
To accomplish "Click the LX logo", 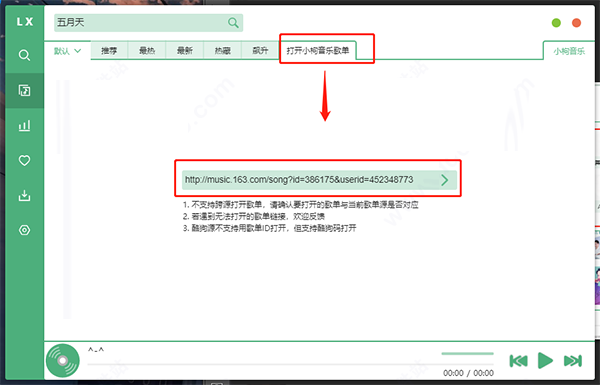I will point(25,22).
